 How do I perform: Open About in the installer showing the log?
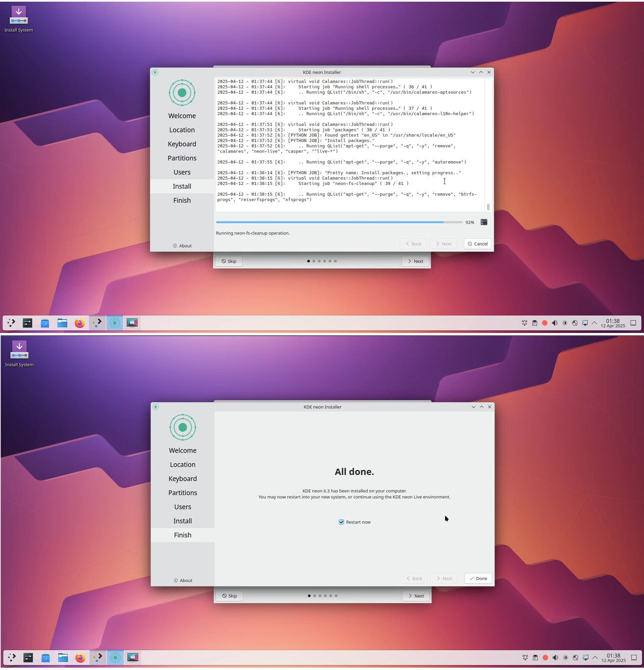(x=182, y=246)
